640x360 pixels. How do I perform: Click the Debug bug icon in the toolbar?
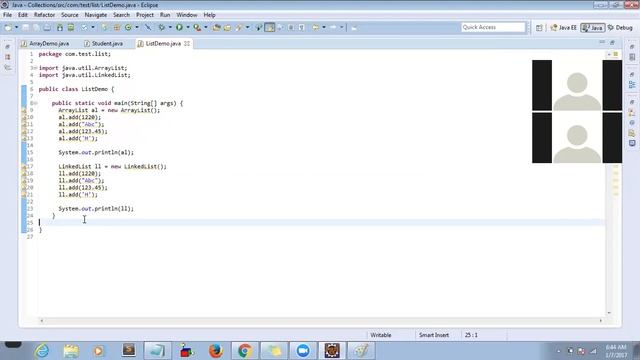pyautogui.click(x=162, y=27)
